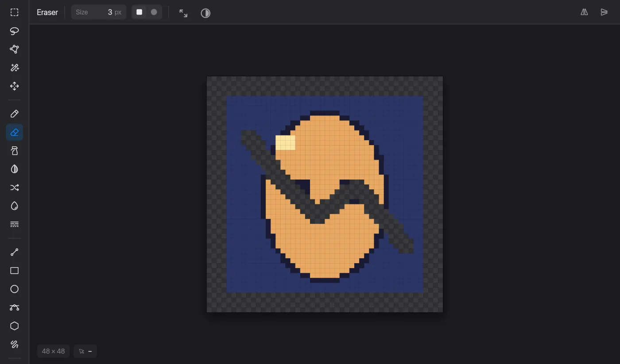This screenshot has width=620, height=364.
Task: Pick the ellipse shape tool
Action: coord(15,289)
